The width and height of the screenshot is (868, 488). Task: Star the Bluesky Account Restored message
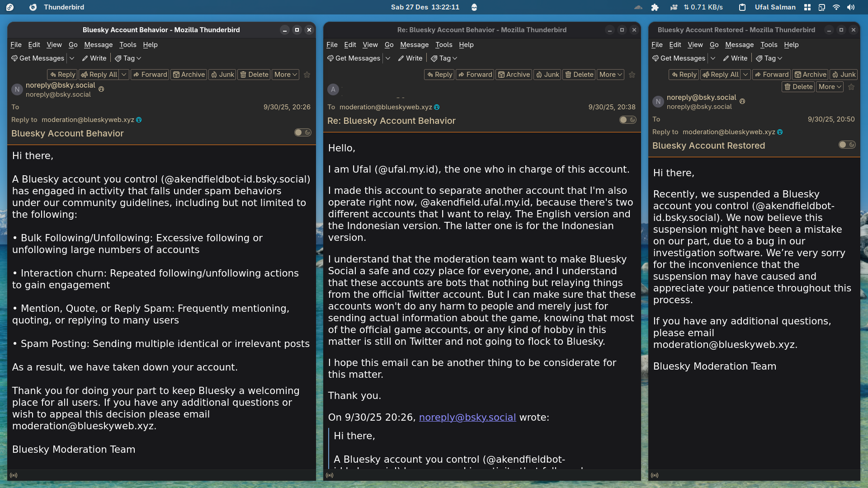[851, 87]
